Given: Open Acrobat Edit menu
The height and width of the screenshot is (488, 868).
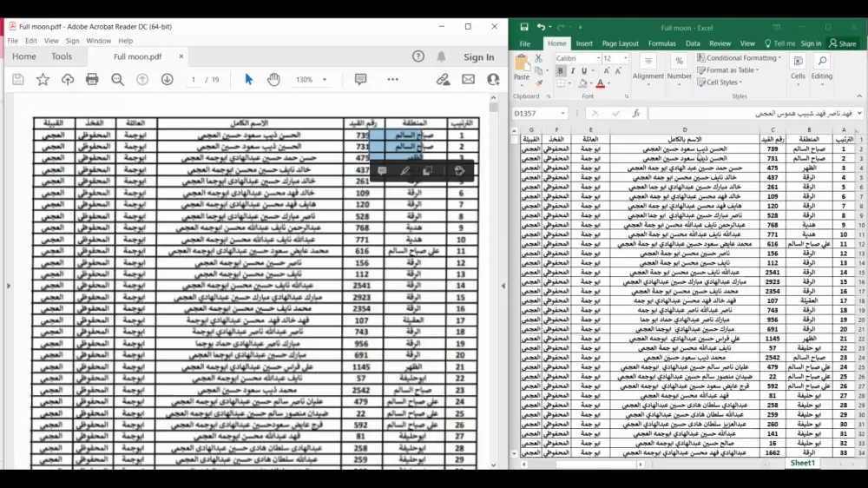Looking at the screenshot, I should tap(31, 41).
